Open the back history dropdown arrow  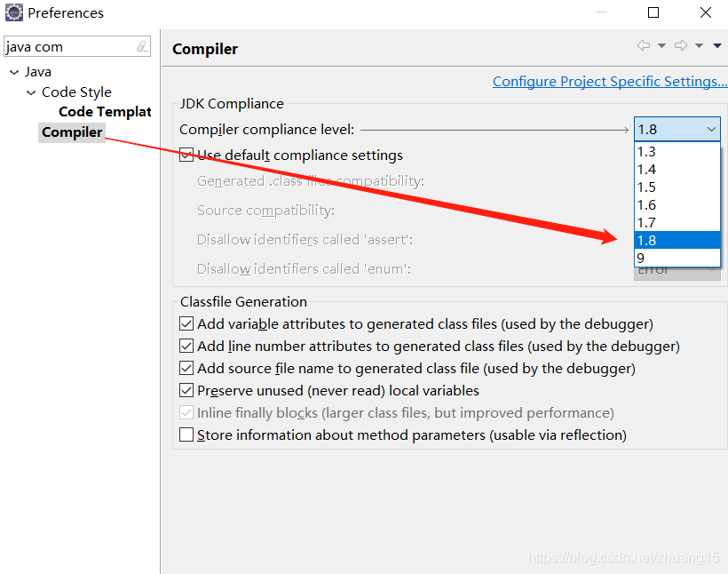tap(662, 45)
